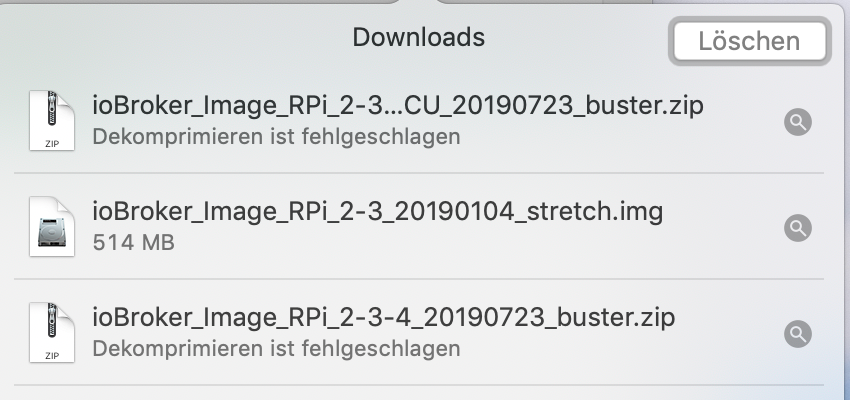
Task: Click the stretch.img disk image icon
Action: coord(52,228)
